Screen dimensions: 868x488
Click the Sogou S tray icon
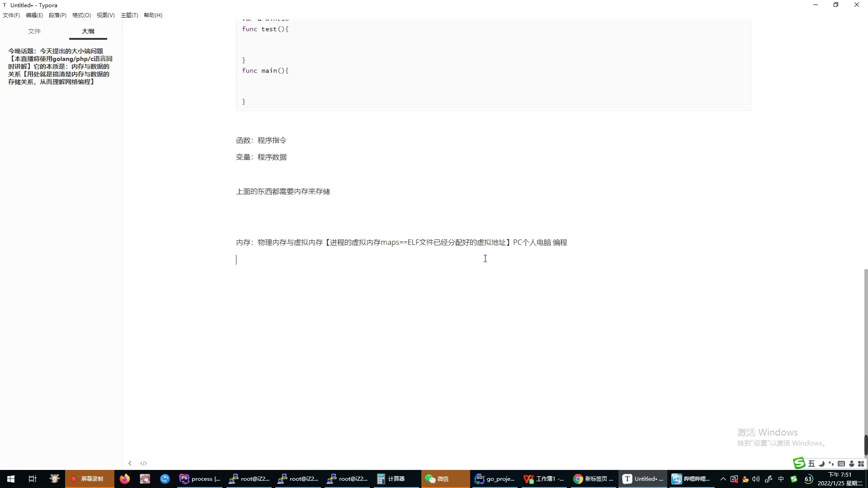pyautogui.click(x=794, y=479)
